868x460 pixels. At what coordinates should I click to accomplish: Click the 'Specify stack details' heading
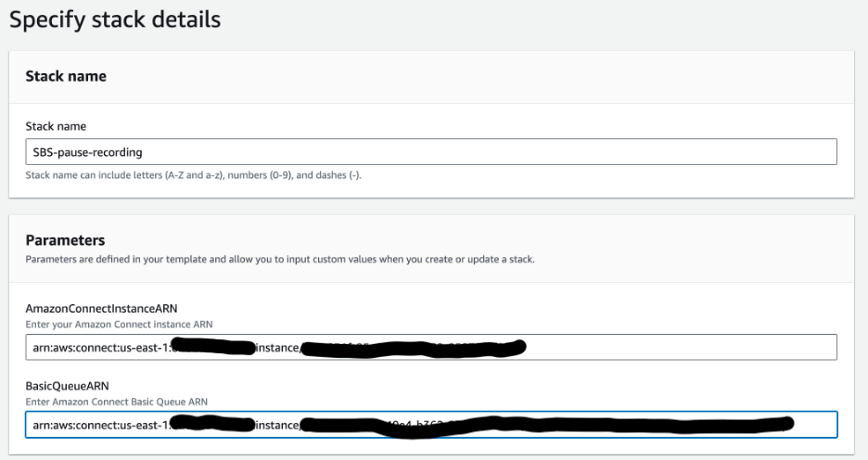pyautogui.click(x=115, y=19)
